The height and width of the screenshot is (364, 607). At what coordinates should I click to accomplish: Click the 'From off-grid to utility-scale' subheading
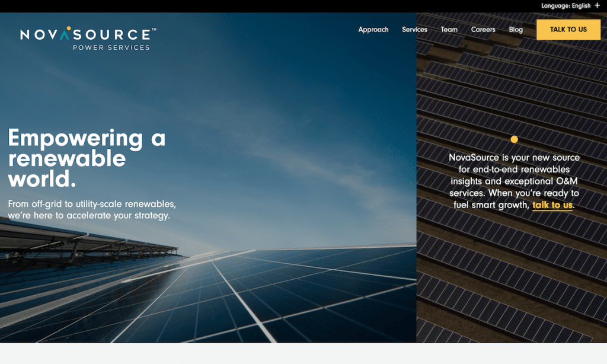click(92, 210)
